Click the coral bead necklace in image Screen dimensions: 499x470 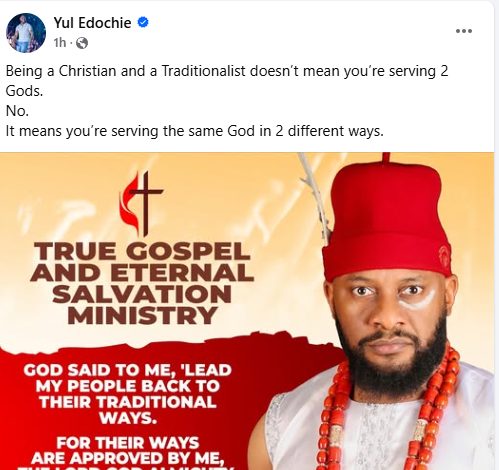coord(390,412)
